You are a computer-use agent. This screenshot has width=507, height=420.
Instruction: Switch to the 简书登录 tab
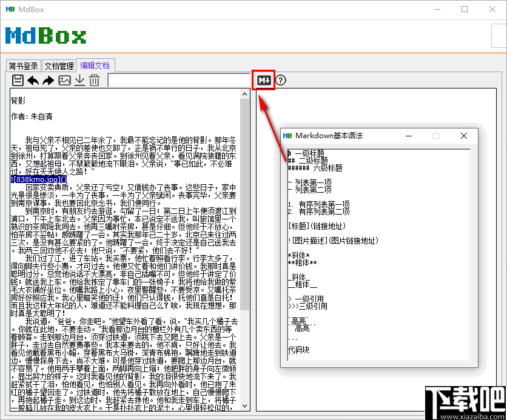(x=23, y=65)
